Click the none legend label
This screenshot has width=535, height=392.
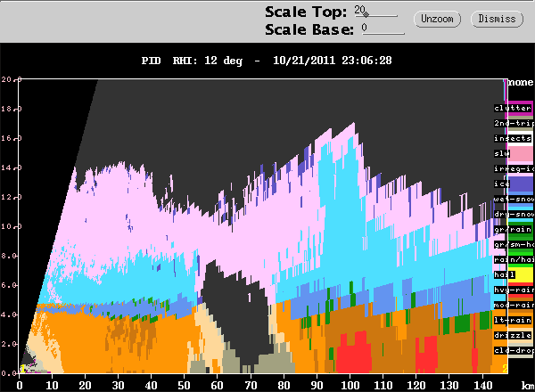pyautogui.click(x=521, y=82)
